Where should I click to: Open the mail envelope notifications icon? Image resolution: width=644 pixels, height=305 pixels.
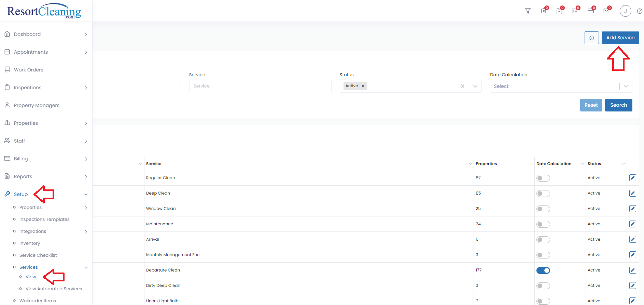coord(606,11)
